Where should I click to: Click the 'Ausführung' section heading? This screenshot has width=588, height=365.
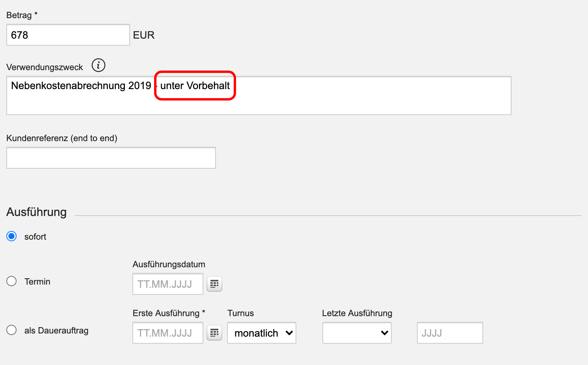(x=37, y=212)
